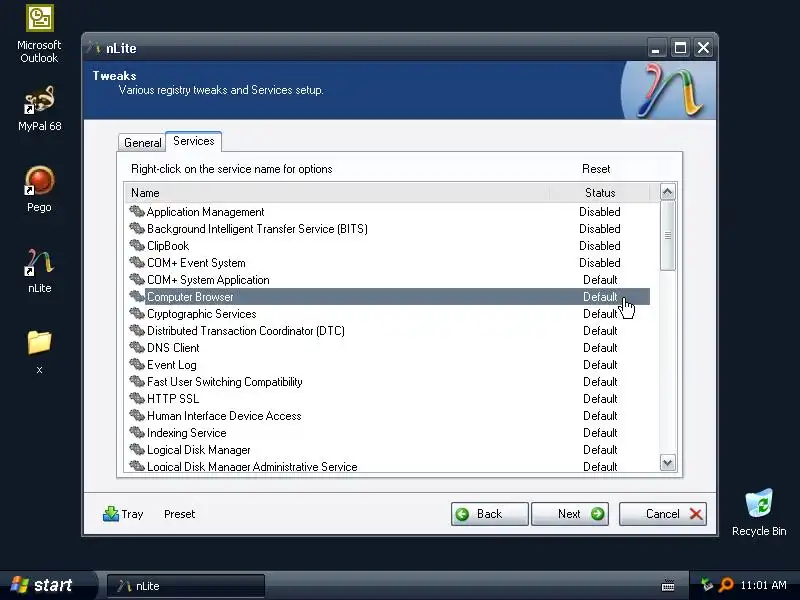Click the gear icon beside COM+ System Application
This screenshot has width=800, height=600.
click(x=137, y=280)
